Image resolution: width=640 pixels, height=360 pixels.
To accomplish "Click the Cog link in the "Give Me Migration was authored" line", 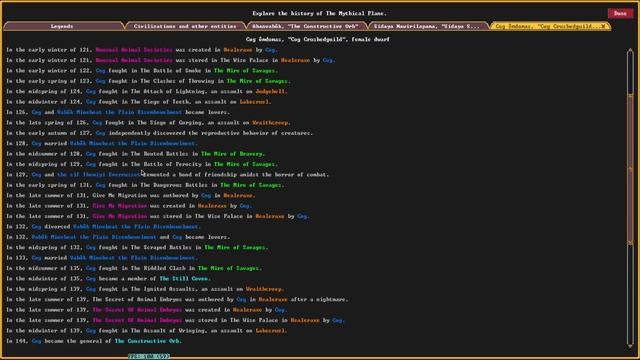I will (x=206, y=196).
